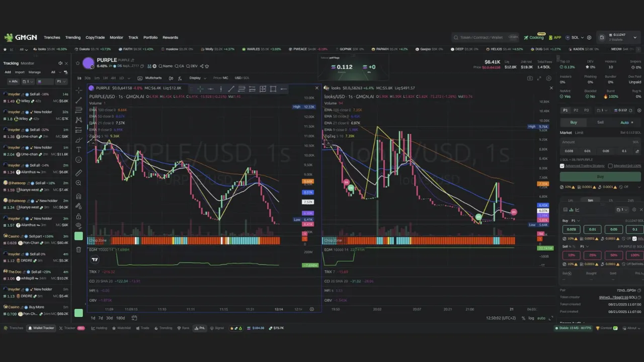Search by CA next to PURPLE
The height and width of the screenshot is (362, 644).
click(x=180, y=66)
